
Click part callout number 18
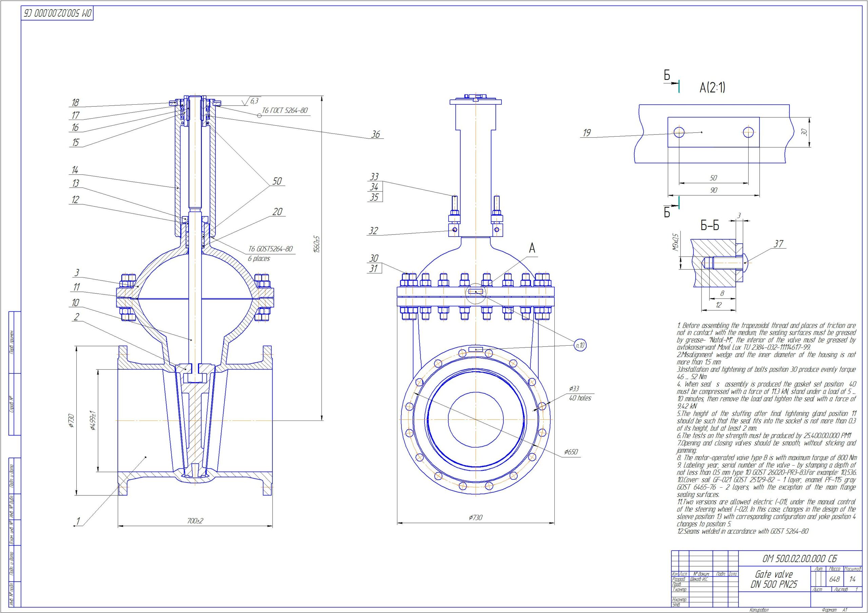click(x=76, y=102)
